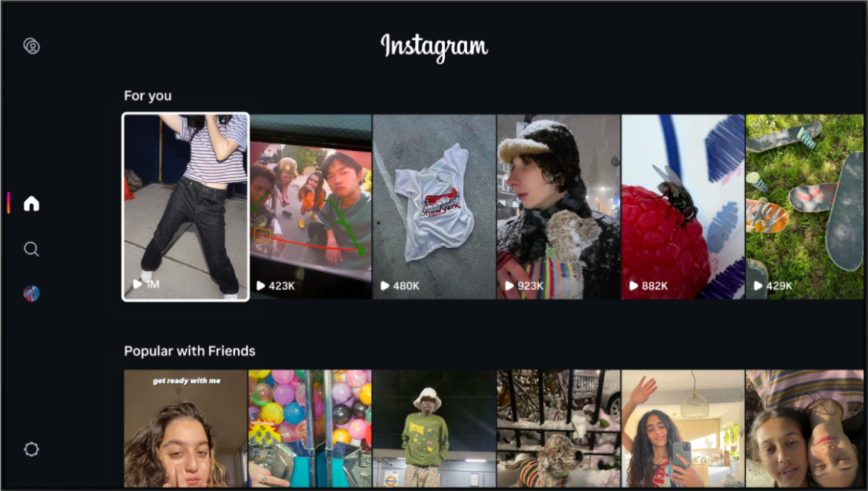Select the For you section heading
868x491 pixels.
[x=148, y=96]
